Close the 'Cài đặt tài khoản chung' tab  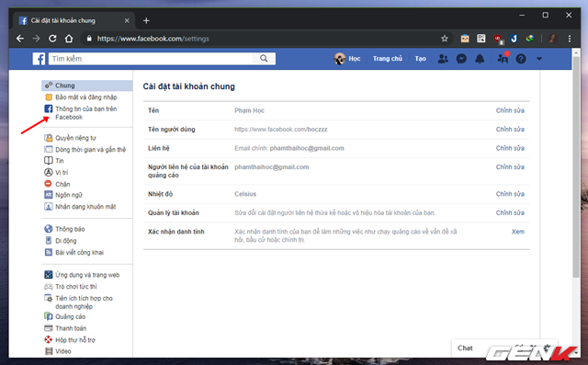click(x=127, y=20)
